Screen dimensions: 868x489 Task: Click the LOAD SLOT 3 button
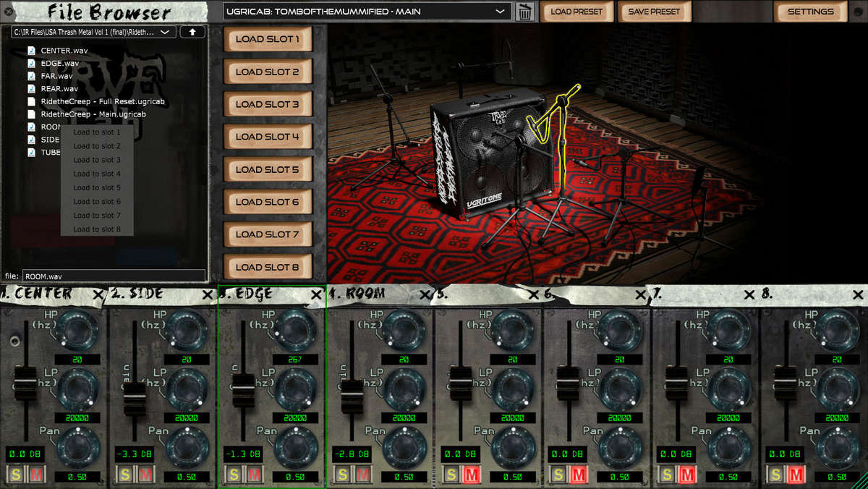pyautogui.click(x=268, y=104)
